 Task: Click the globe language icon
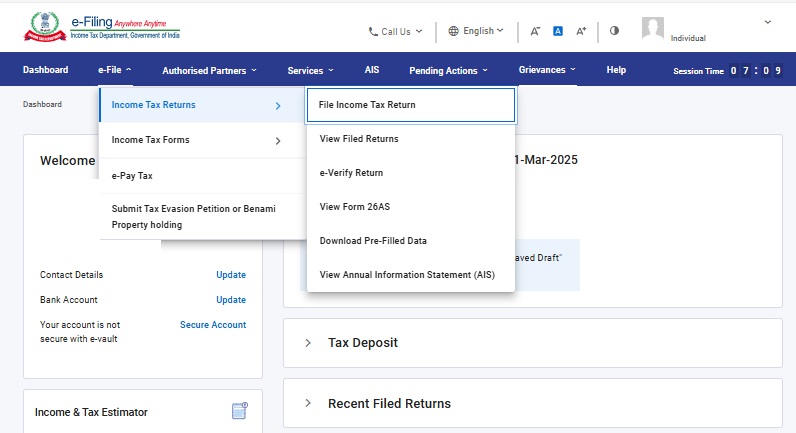[x=453, y=31]
